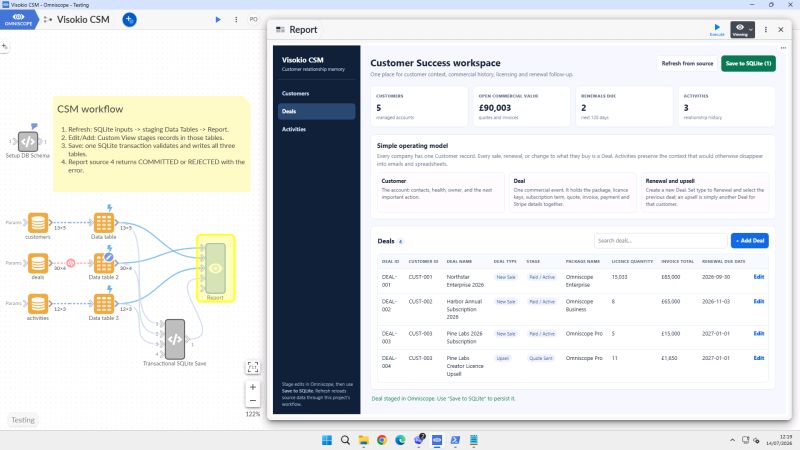Image resolution: width=800 pixels, height=450 pixels.
Task: Select the deals database block
Action: point(38,263)
